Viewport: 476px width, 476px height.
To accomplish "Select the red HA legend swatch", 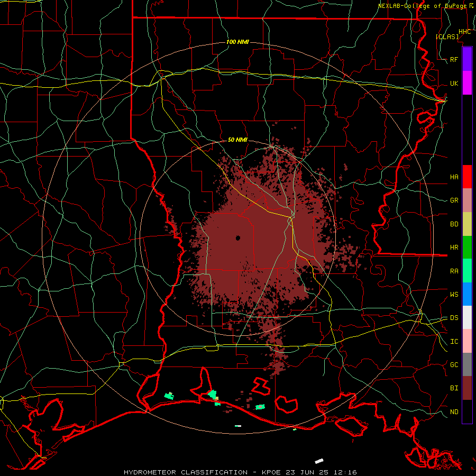I will pos(467,177).
